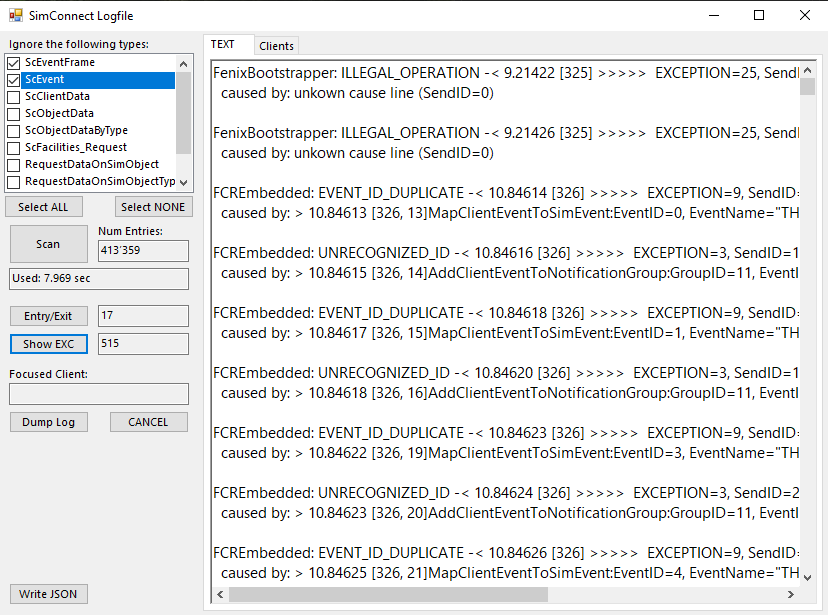828x615 pixels.
Task: Check the RequestDataOnSimObjectTyp checkbox
Action: pyautogui.click(x=13, y=180)
